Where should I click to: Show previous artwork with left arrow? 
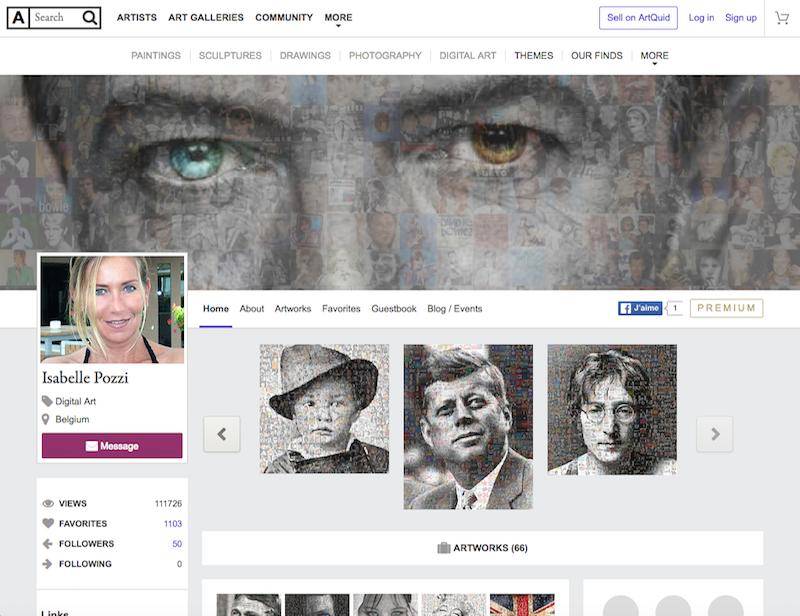[x=222, y=434]
